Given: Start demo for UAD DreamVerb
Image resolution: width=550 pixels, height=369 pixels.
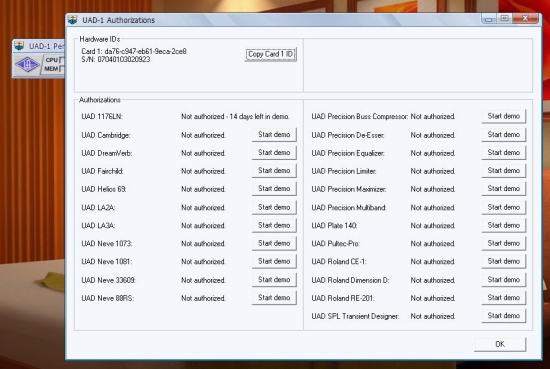Looking at the screenshot, I should 274,153.
